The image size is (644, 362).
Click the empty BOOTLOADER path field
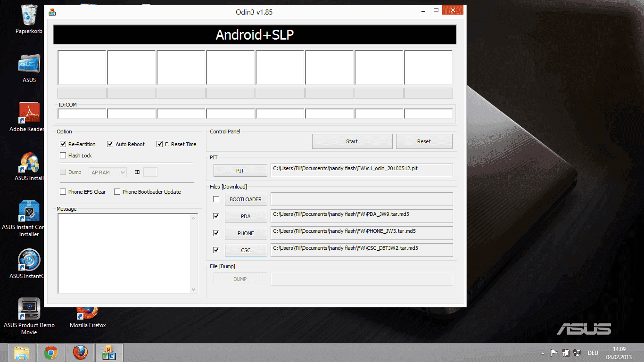[x=362, y=199]
